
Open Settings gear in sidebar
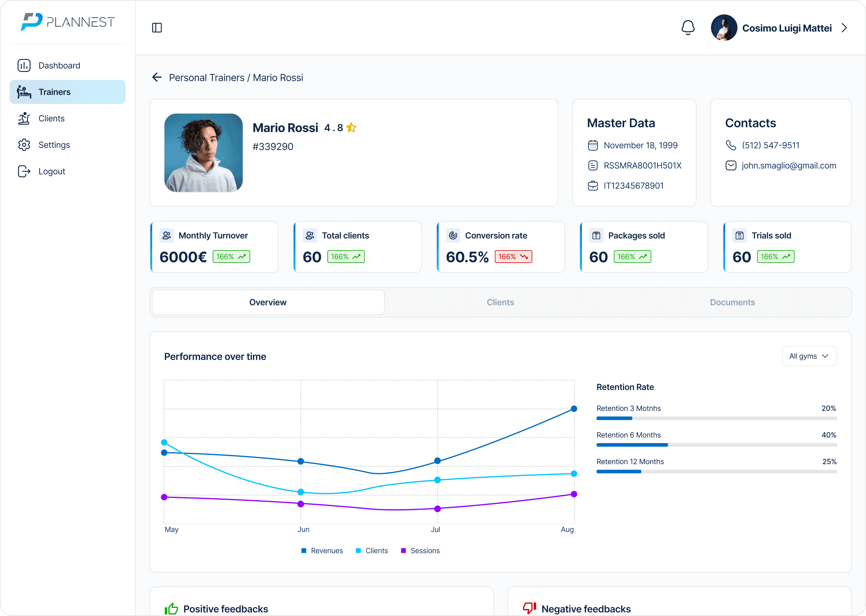click(24, 145)
